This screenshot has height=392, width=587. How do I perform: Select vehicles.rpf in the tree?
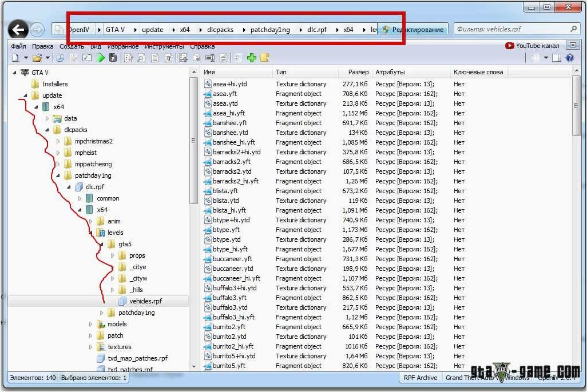coord(146,301)
